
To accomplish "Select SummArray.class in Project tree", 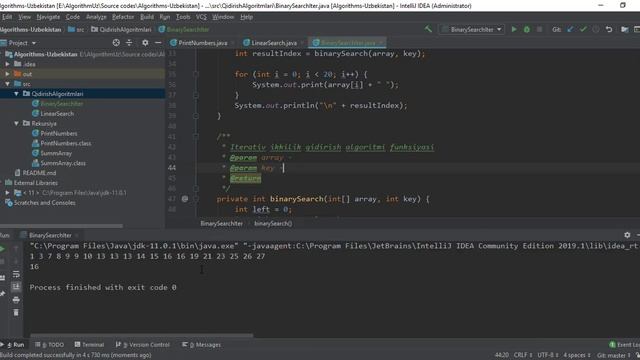I will click(x=63, y=163).
